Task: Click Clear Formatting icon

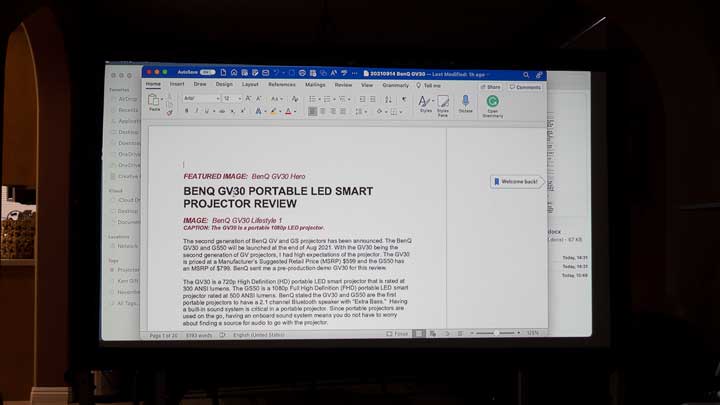Action: 295,99
